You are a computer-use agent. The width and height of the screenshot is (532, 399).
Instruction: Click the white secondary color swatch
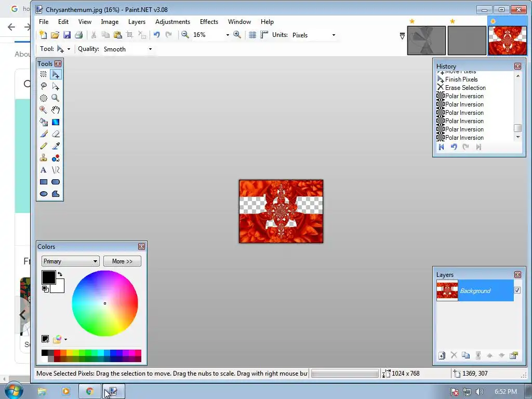click(59, 288)
